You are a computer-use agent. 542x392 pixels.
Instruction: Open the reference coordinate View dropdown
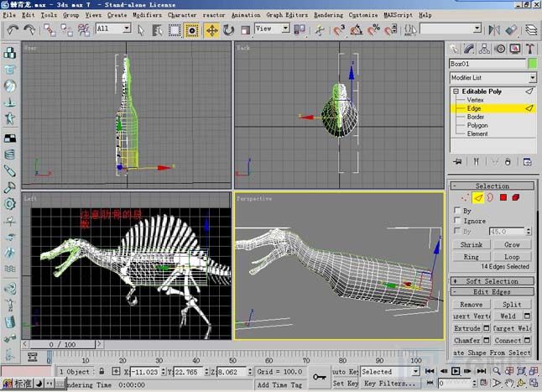pyautogui.click(x=285, y=28)
